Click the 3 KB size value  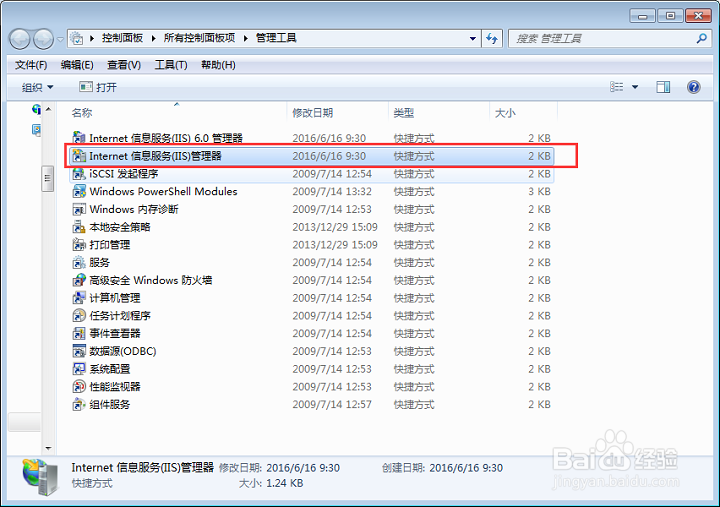click(x=539, y=192)
